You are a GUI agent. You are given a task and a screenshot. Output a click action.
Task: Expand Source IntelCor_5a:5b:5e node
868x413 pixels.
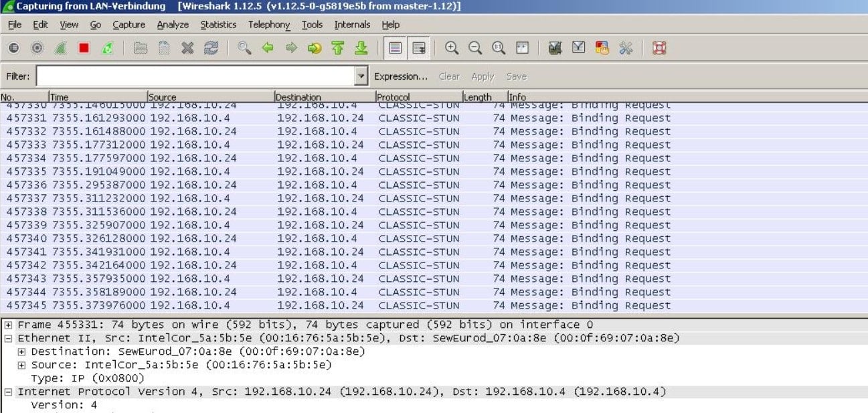tap(22, 365)
